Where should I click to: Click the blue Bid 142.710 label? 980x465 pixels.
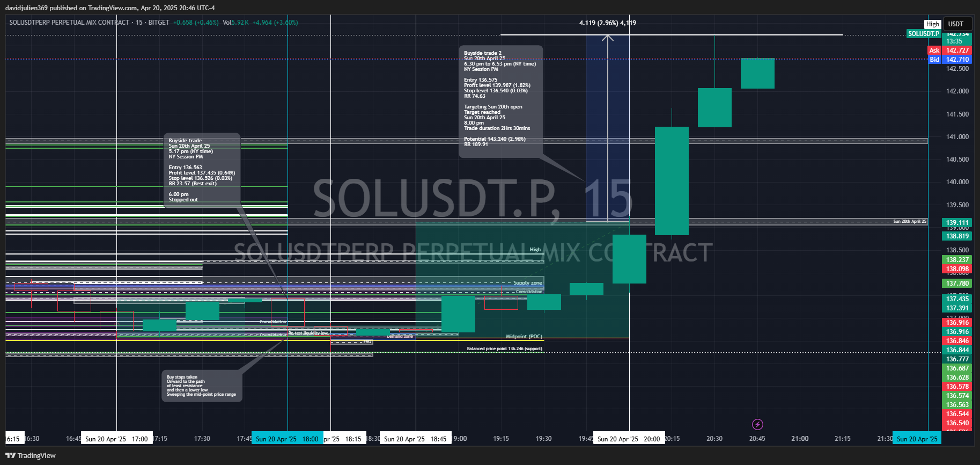949,60
